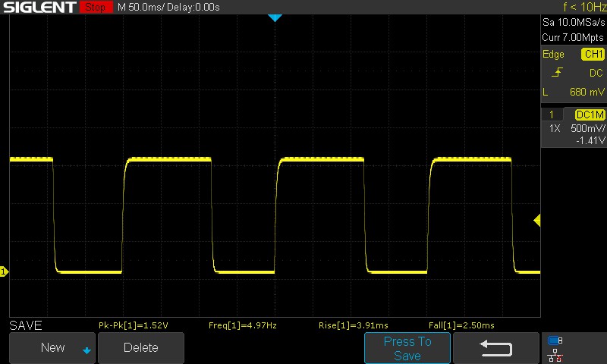Click the yellow trigger level arrow
This screenshot has width=607, height=364.
[x=537, y=221]
